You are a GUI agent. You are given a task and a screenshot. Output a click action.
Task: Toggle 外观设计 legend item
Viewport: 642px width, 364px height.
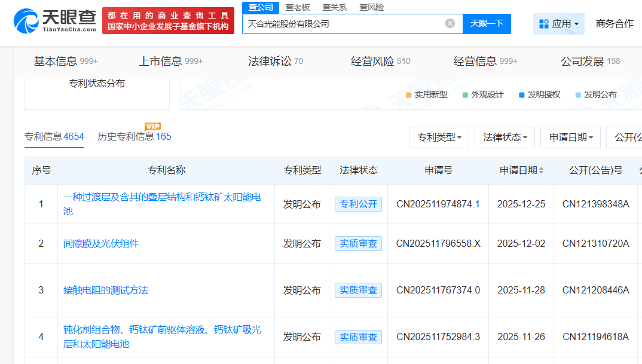tap(482, 94)
